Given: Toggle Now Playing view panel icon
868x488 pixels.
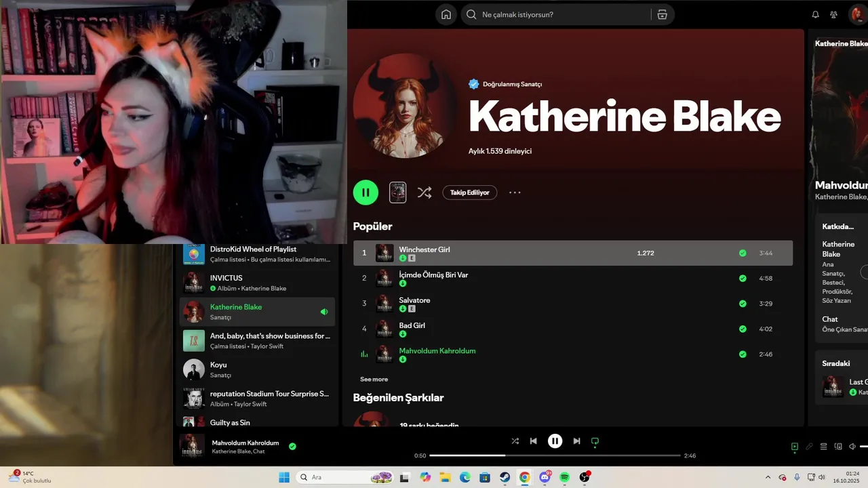Looking at the screenshot, I should (x=794, y=447).
